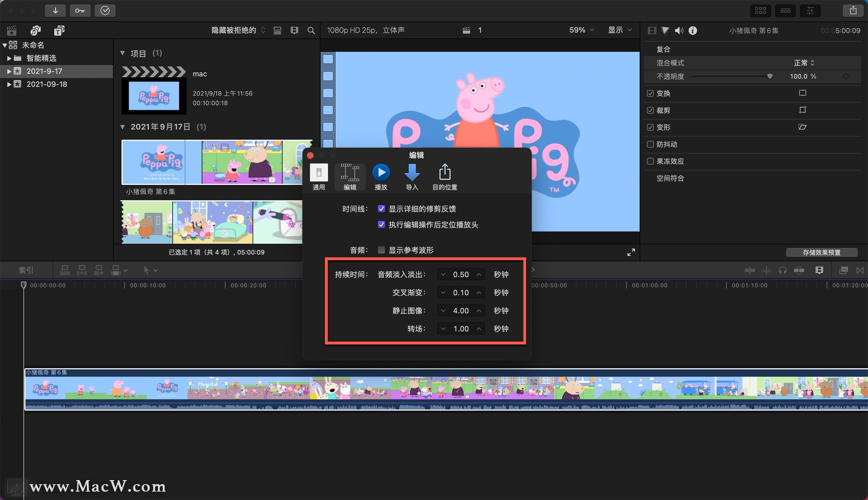Viewport: 868px width, 500px height.
Task: Open the transitions browser icon
Action: click(860, 270)
